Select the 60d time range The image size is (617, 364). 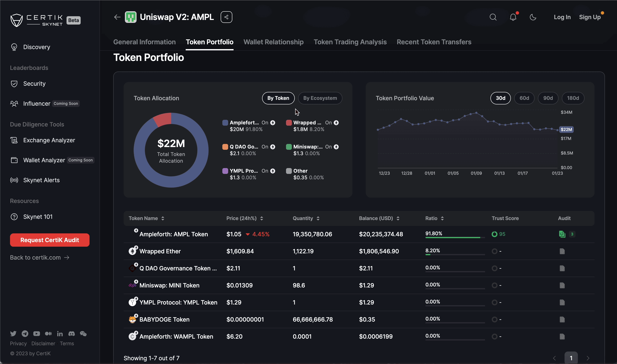point(524,98)
